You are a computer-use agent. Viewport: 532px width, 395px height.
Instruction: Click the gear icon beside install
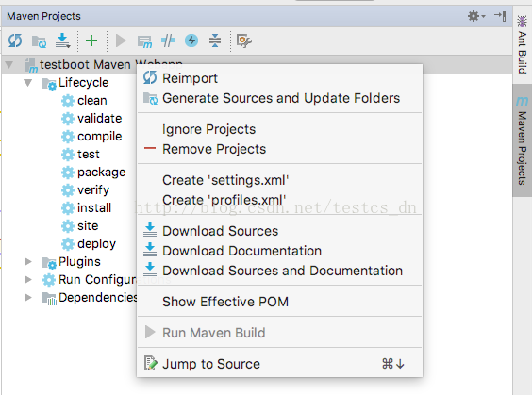(x=68, y=208)
